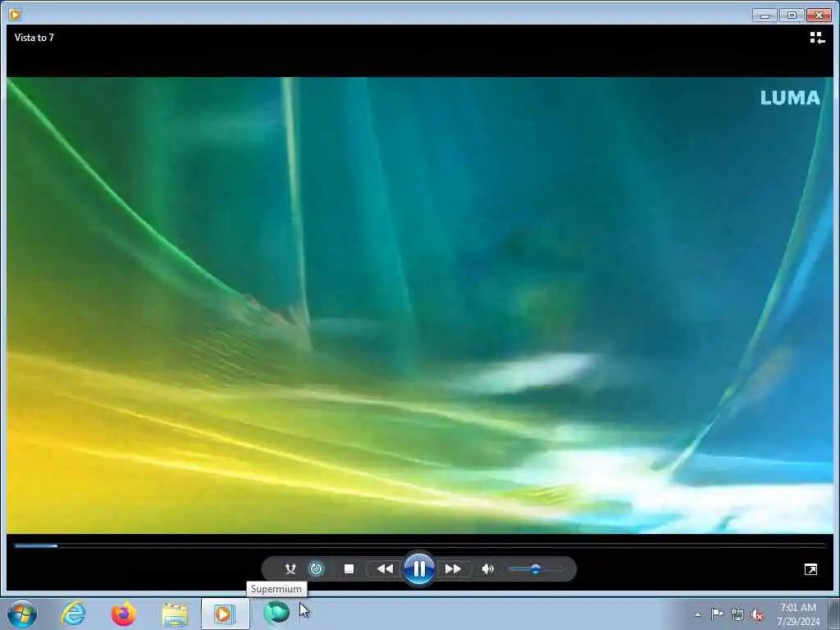Screen dimensions: 840x630
Task: Select Windows Media Player taskbar button
Action: pos(225,614)
